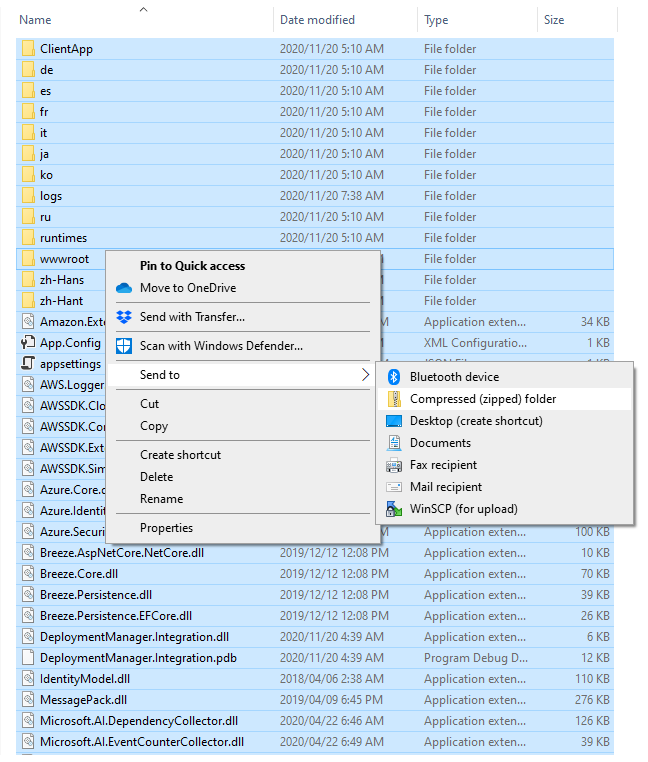Click the Bluetooth device icon
The height and width of the screenshot is (762, 648).
[x=394, y=377]
